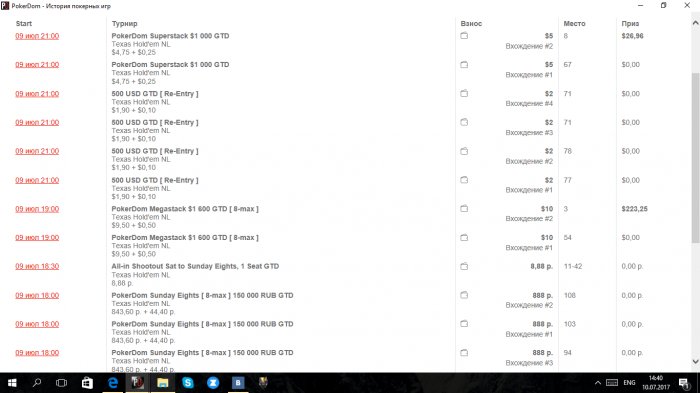This screenshot has height=393, width=700.
Task: Click scrollbar up arrow in history list
Action: tap(695, 23)
